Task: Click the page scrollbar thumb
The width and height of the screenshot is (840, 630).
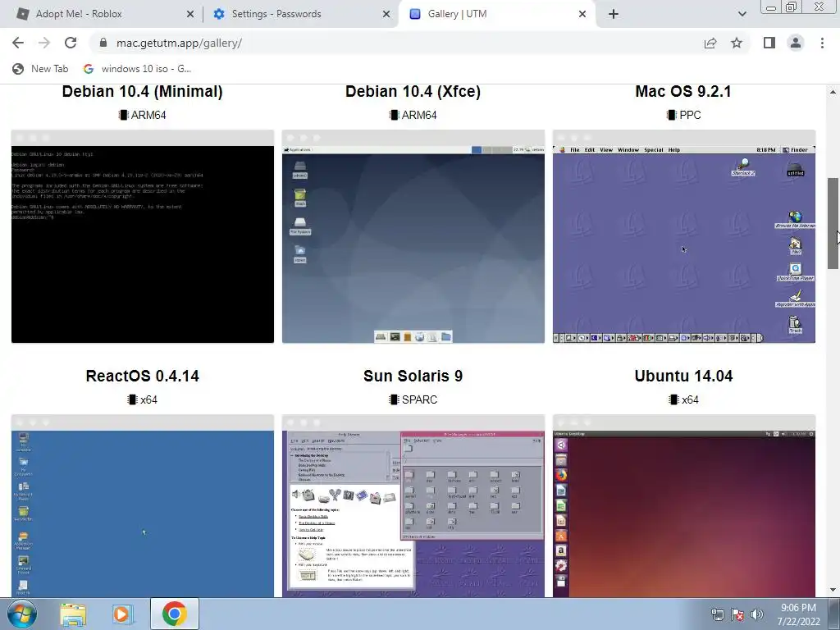Action: pos(833,223)
